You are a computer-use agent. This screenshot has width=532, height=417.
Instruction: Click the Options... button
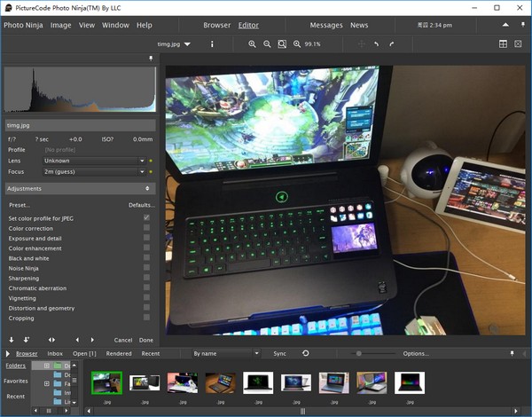point(415,353)
